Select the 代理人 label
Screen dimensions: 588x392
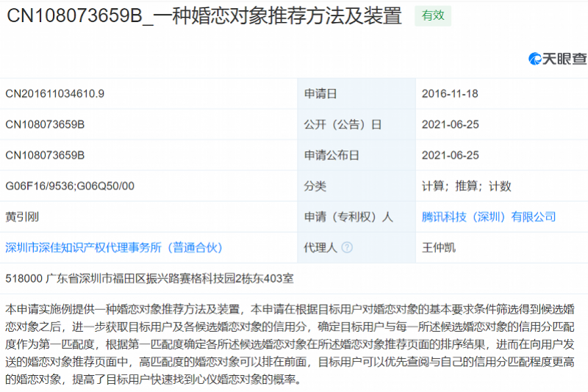[x=320, y=247]
